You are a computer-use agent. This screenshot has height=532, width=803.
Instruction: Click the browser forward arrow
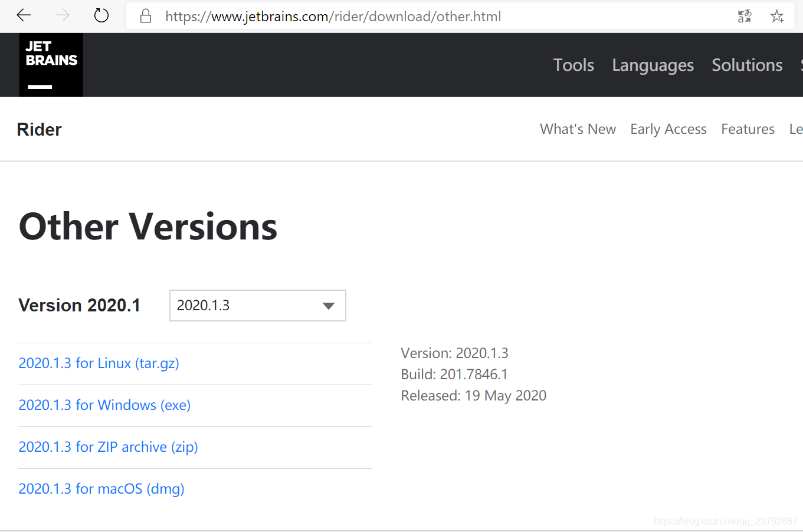[62, 15]
